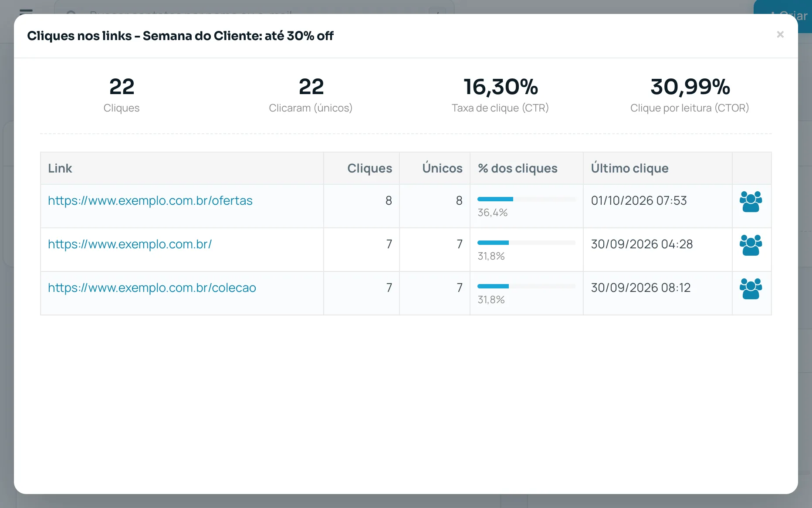Image resolution: width=812 pixels, height=508 pixels.
Task: Select the Cliques count 8 for ofertas
Action: click(x=389, y=200)
